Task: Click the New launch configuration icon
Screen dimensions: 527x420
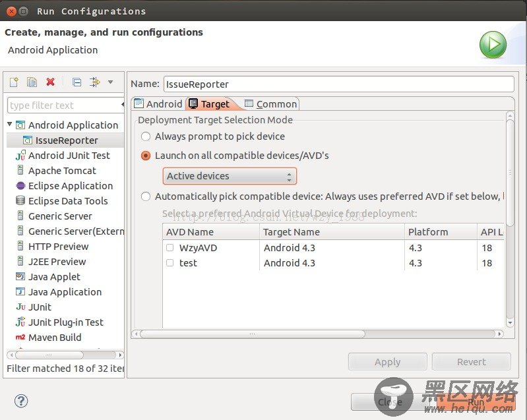Action: point(14,82)
